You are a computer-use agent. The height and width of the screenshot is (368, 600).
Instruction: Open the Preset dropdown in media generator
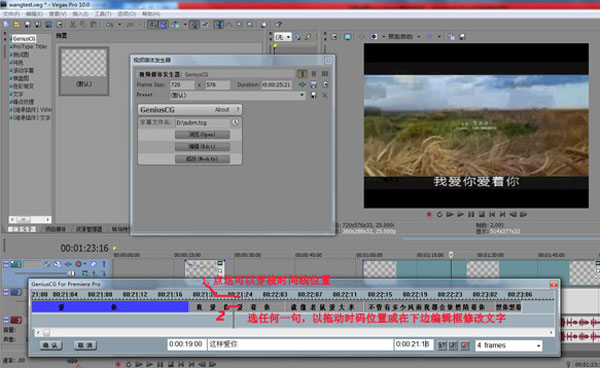click(x=302, y=95)
